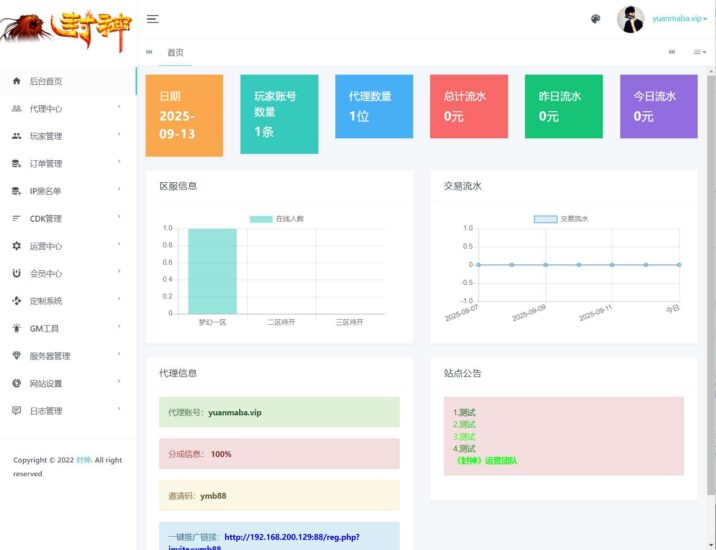
Task: Open the 玩家管理 menu
Action: 68,136
